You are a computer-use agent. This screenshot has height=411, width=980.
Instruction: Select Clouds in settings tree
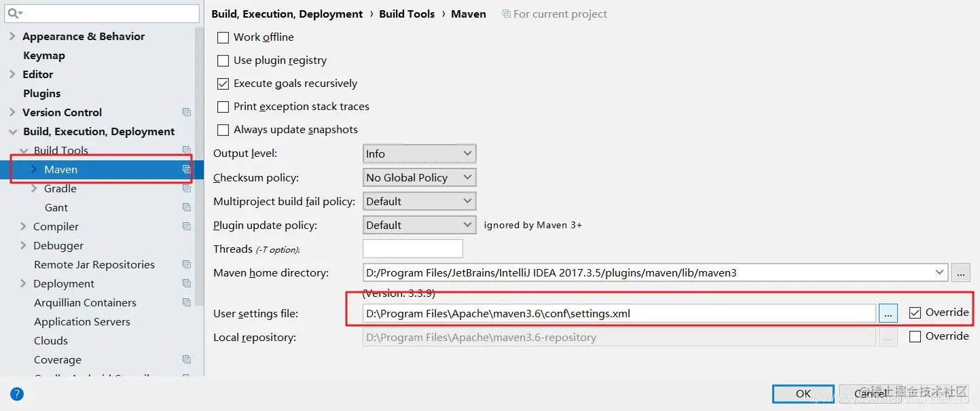pos(51,340)
